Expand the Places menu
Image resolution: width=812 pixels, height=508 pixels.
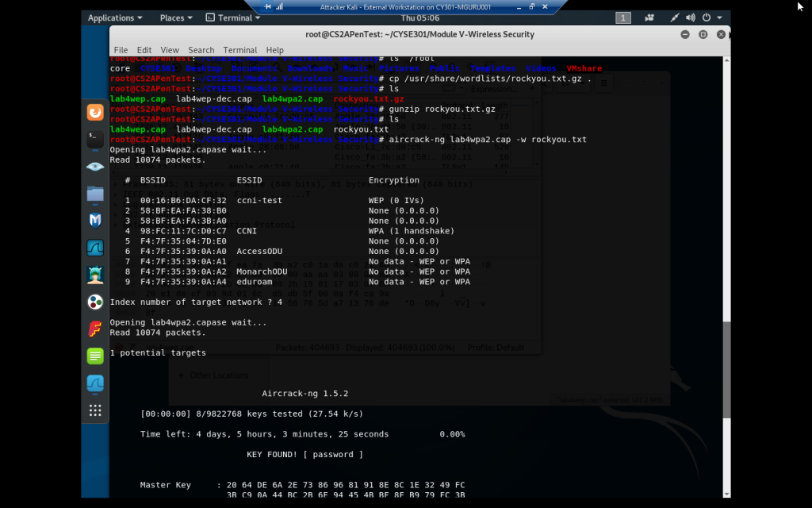tap(176, 17)
